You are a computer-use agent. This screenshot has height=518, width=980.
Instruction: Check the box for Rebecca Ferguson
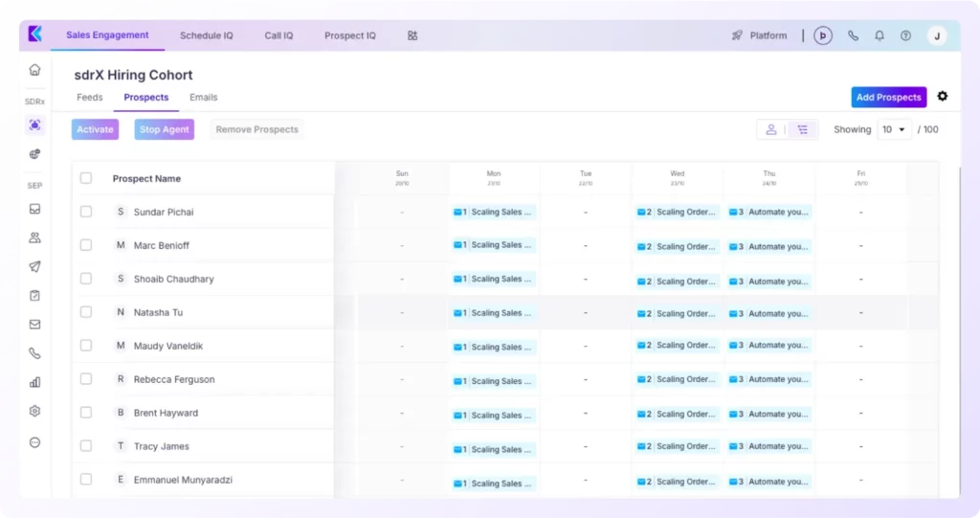(86, 379)
